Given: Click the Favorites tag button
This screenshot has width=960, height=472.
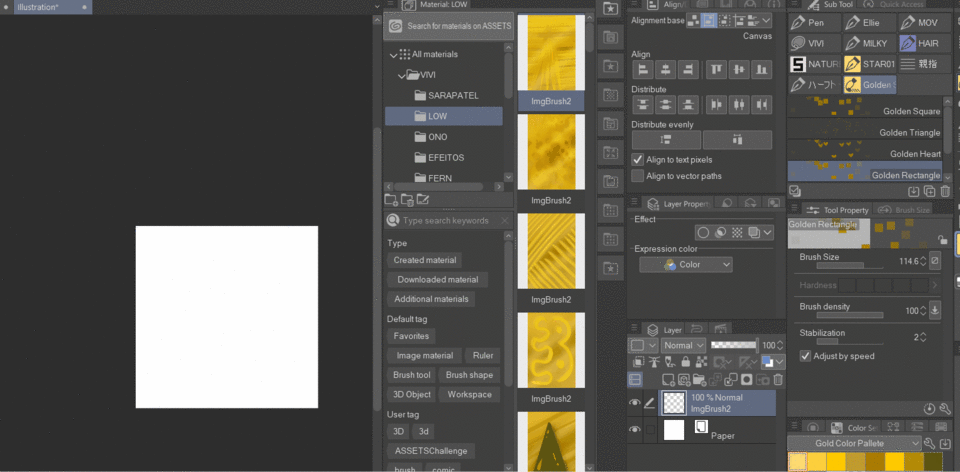Looking at the screenshot, I should (411, 336).
